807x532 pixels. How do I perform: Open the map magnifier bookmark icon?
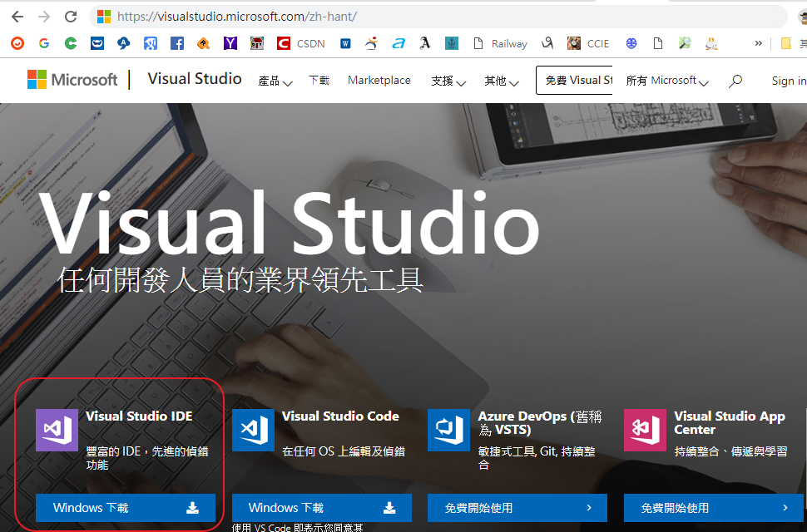[685, 44]
